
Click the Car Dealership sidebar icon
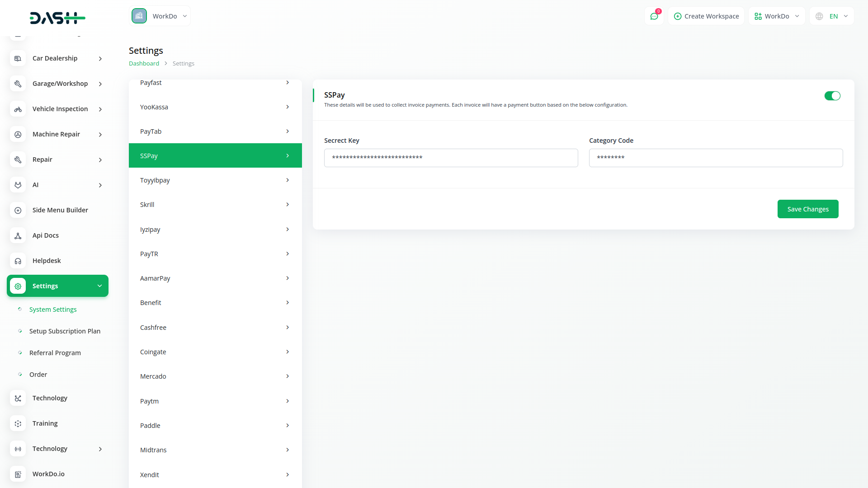pos(18,58)
